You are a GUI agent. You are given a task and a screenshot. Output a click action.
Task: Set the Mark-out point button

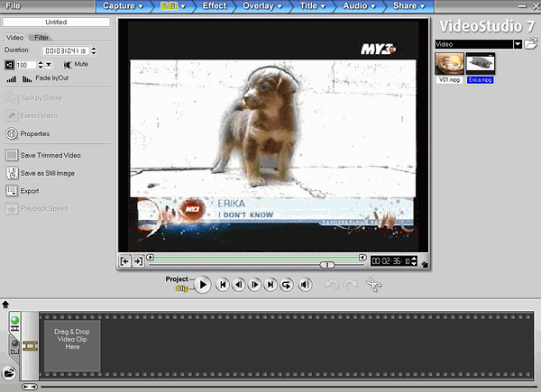coord(138,261)
